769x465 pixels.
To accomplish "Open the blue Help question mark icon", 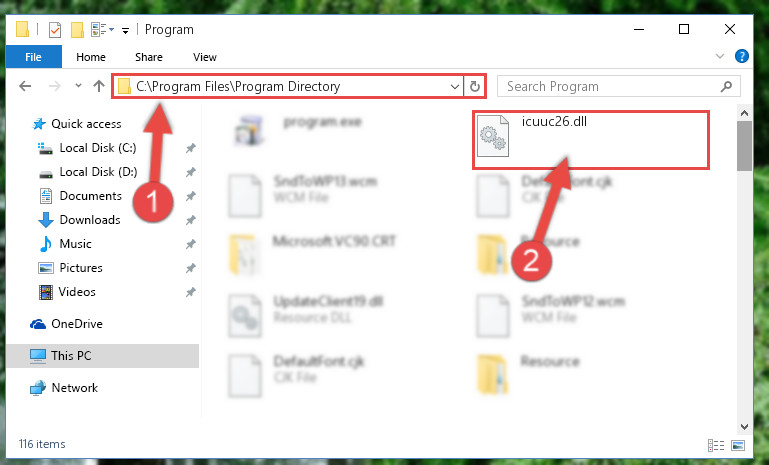I will point(742,56).
